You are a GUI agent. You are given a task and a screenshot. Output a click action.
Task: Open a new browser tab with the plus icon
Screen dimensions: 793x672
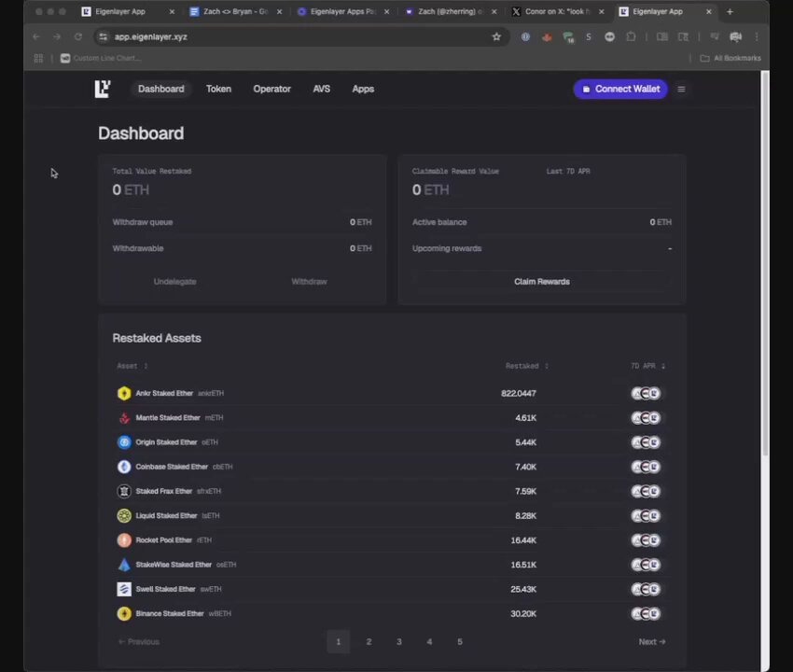coord(730,11)
